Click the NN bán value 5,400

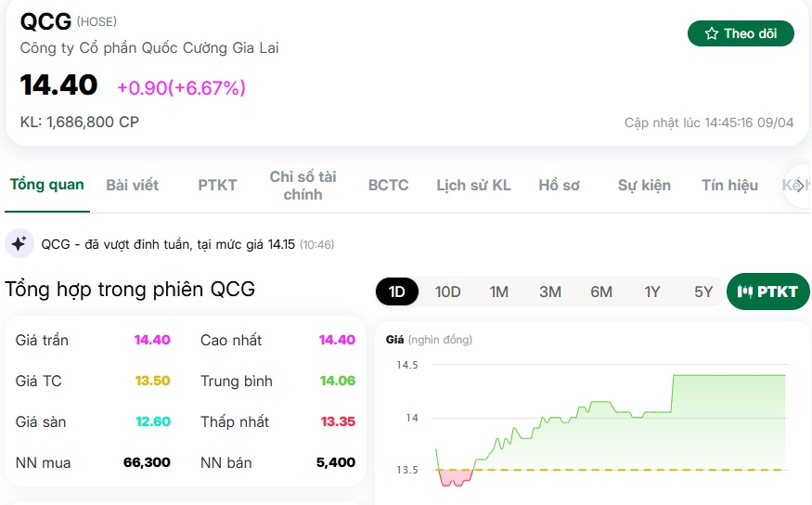[336, 462]
